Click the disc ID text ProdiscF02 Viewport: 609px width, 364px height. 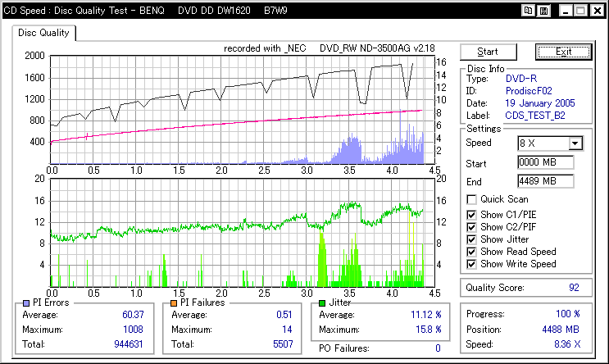click(529, 91)
